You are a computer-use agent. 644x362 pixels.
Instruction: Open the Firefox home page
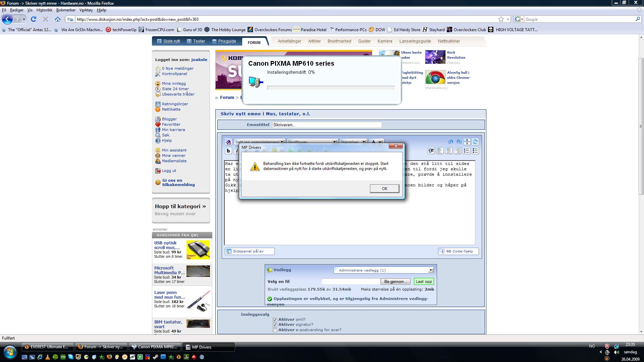click(58, 19)
